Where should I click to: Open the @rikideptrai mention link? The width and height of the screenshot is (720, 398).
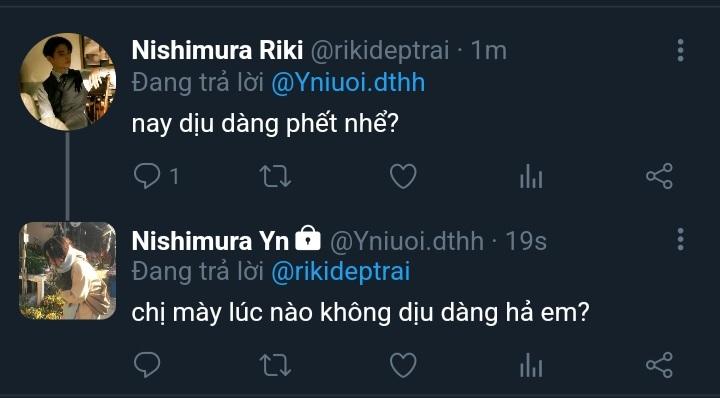point(341,272)
